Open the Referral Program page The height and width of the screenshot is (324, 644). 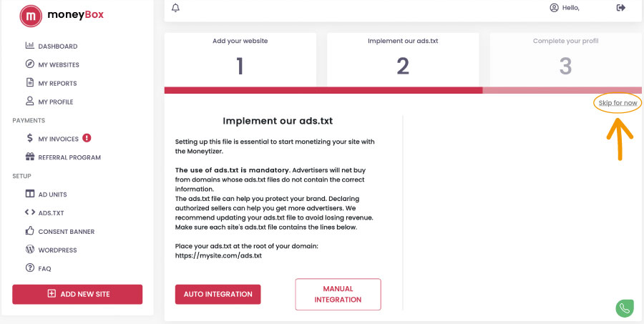(63, 157)
